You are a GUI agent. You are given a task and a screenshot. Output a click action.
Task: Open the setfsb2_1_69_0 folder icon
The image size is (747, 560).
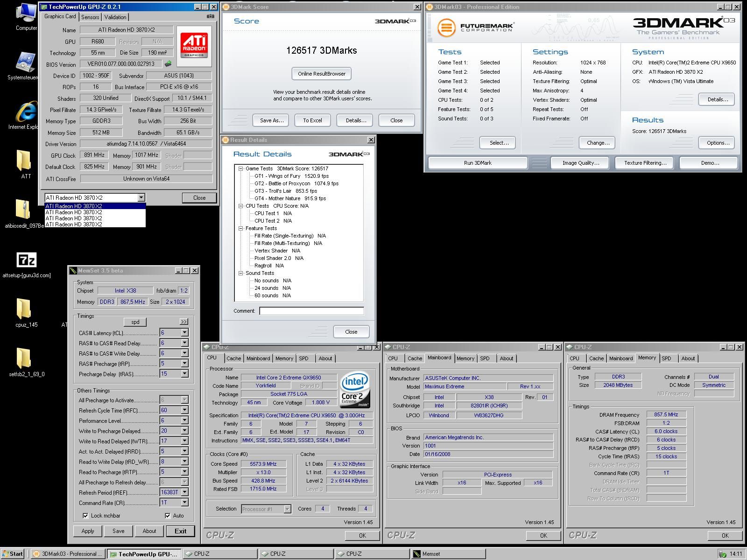[x=25, y=362]
